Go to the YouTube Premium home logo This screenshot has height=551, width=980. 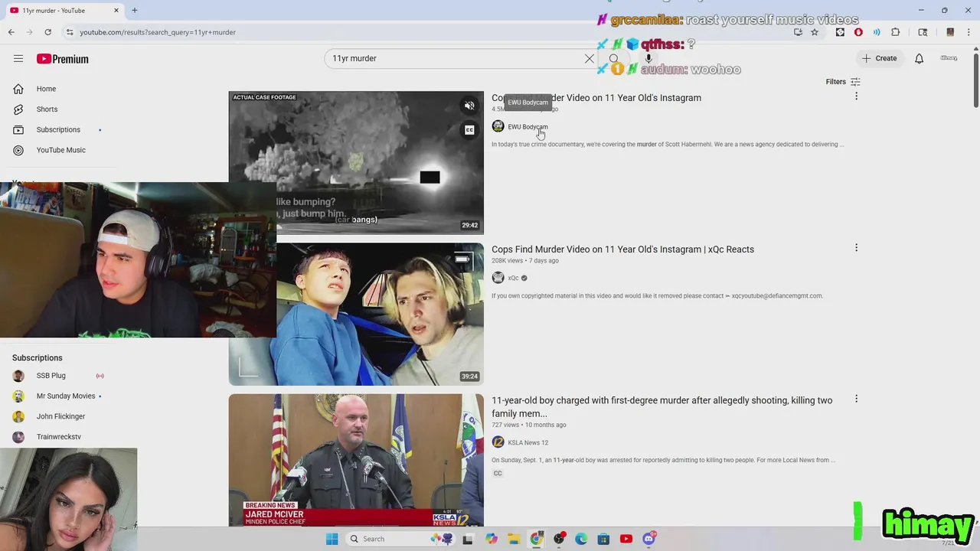pyautogui.click(x=62, y=59)
